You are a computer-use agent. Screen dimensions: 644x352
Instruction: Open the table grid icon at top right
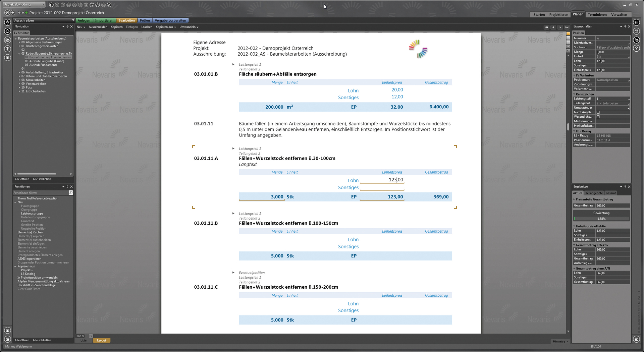pyautogui.click(x=636, y=22)
